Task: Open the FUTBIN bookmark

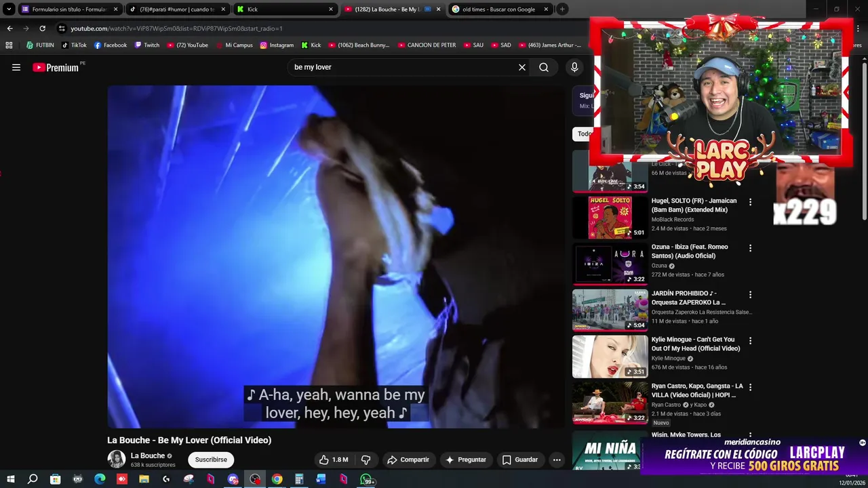Action: point(40,45)
